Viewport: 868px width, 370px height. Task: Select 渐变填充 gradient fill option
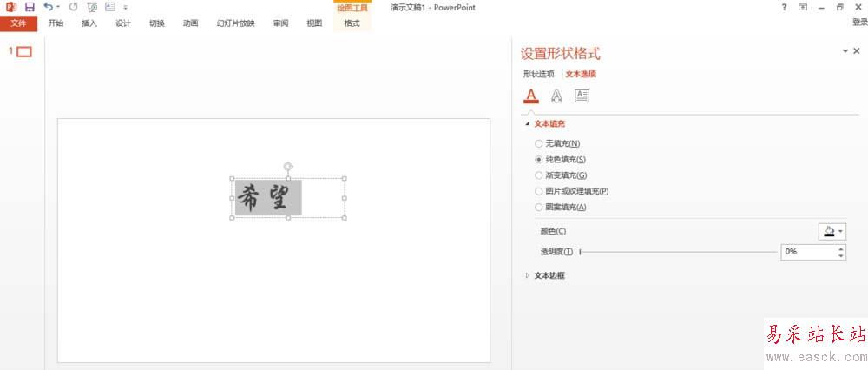[x=560, y=175]
